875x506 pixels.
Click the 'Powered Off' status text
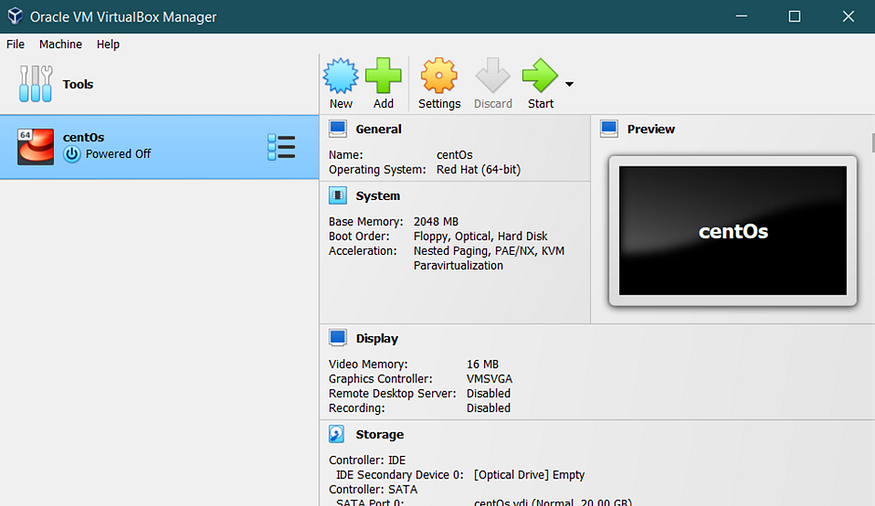(x=118, y=154)
